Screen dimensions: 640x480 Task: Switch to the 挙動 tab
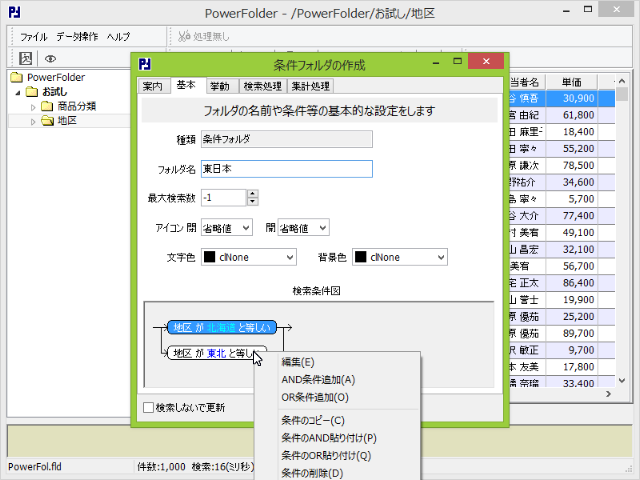coord(220,86)
